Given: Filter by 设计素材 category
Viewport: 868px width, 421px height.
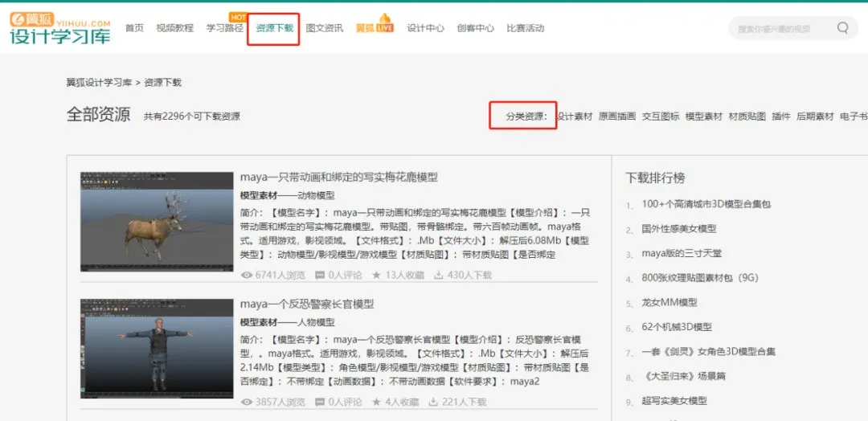Looking at the screenshot, I should pos(575,116).
